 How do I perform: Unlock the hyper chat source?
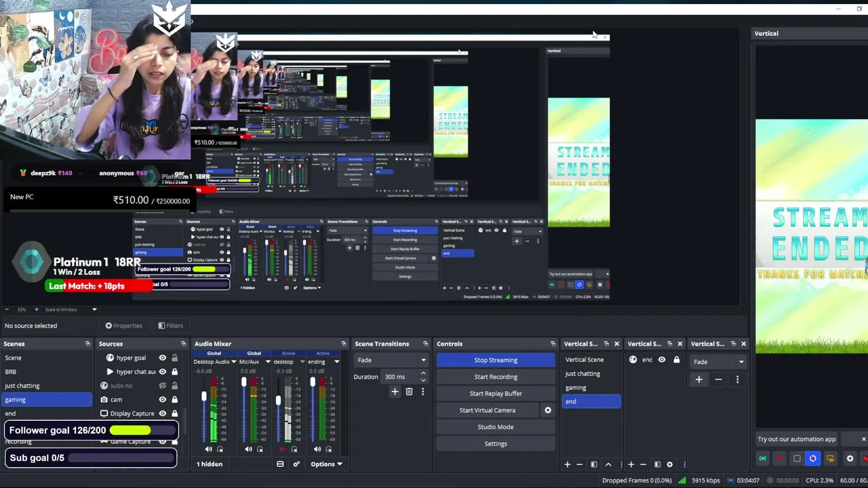(174, 371)
